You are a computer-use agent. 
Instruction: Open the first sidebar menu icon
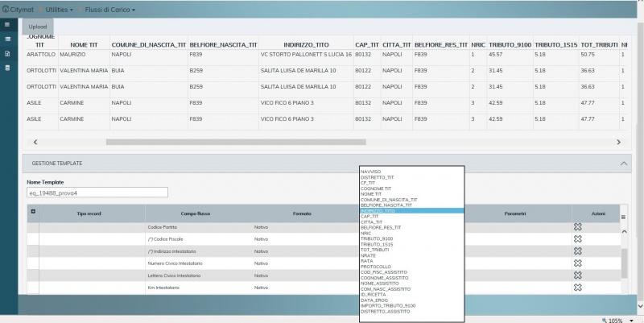[8, 24]
